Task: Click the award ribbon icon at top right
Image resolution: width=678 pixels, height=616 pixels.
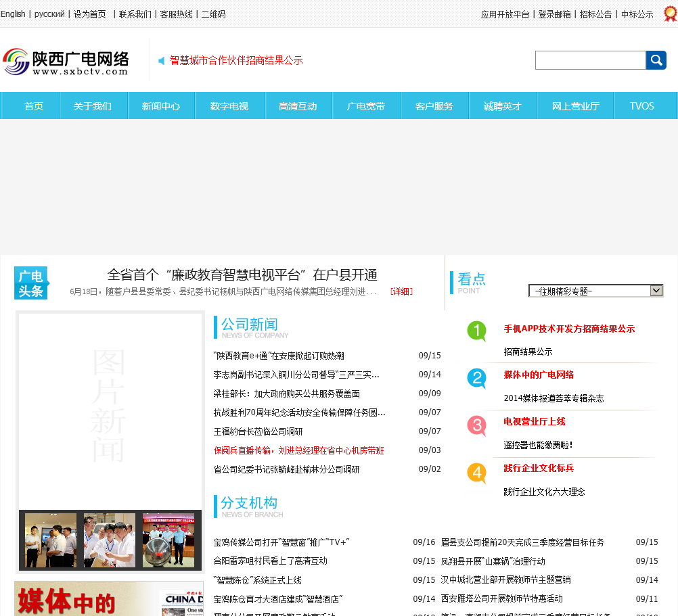Action: pos(671,14)
